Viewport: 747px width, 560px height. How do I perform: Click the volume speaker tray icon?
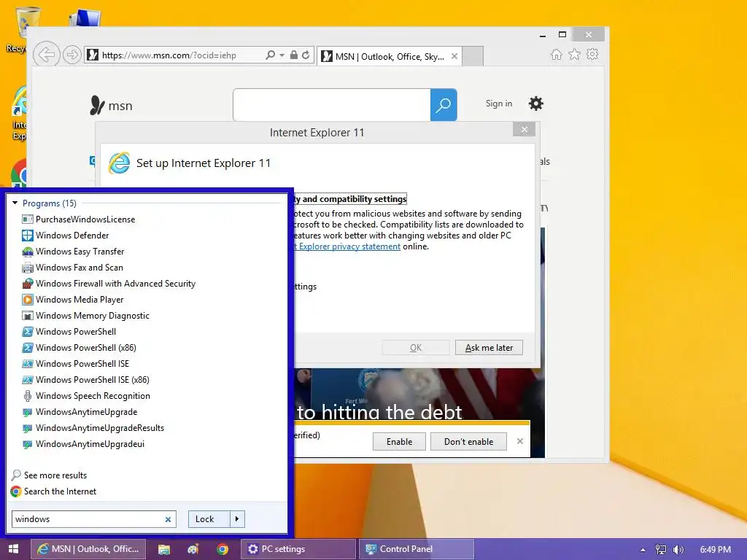coord(678,550)
